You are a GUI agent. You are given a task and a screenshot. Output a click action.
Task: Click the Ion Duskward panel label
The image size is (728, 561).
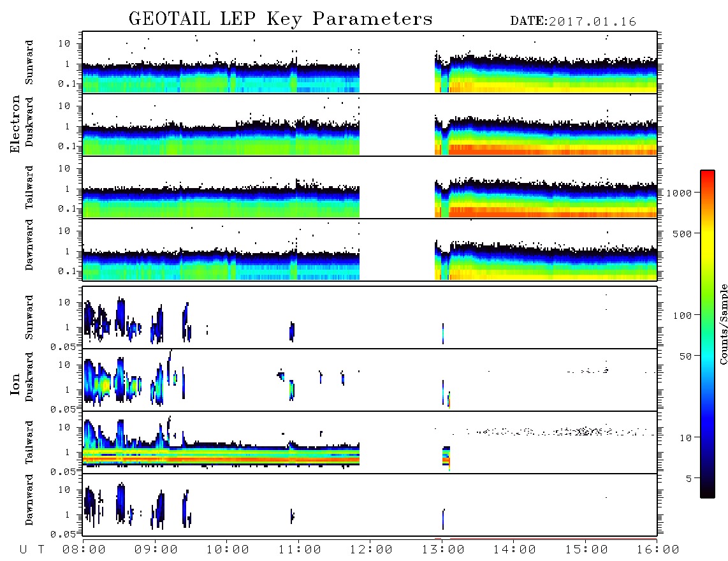[29, 377]
